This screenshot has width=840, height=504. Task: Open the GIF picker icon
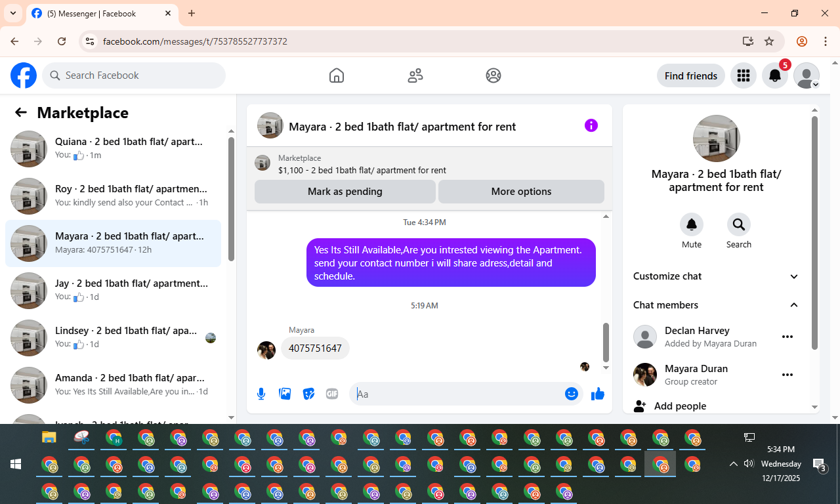pos(332,394)
